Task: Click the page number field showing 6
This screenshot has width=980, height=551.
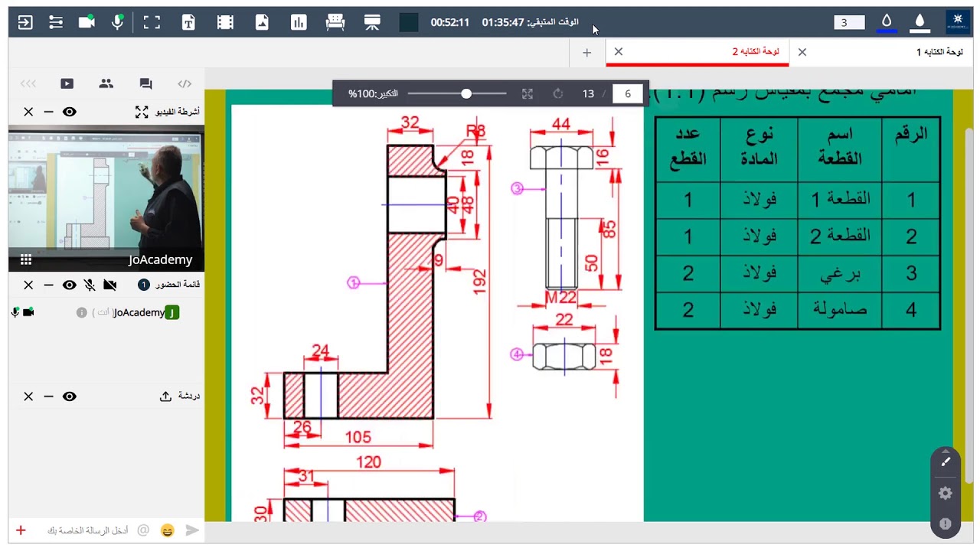Action: 628,93
